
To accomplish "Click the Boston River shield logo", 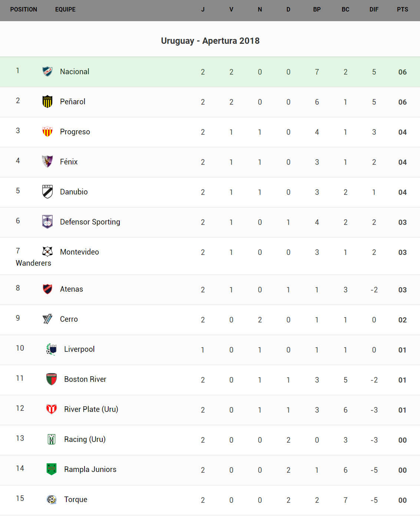I will pyautogui.click(x=52, y=379).
